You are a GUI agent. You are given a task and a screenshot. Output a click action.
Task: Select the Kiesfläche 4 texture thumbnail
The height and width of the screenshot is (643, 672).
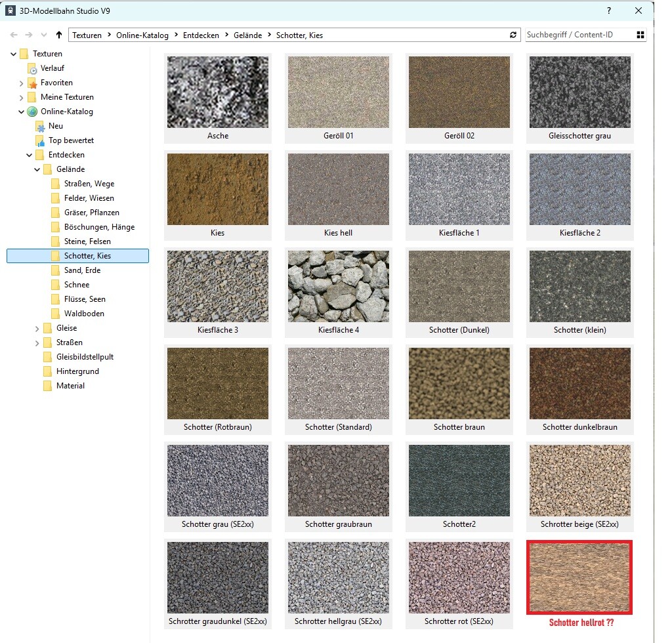(338, 286)
